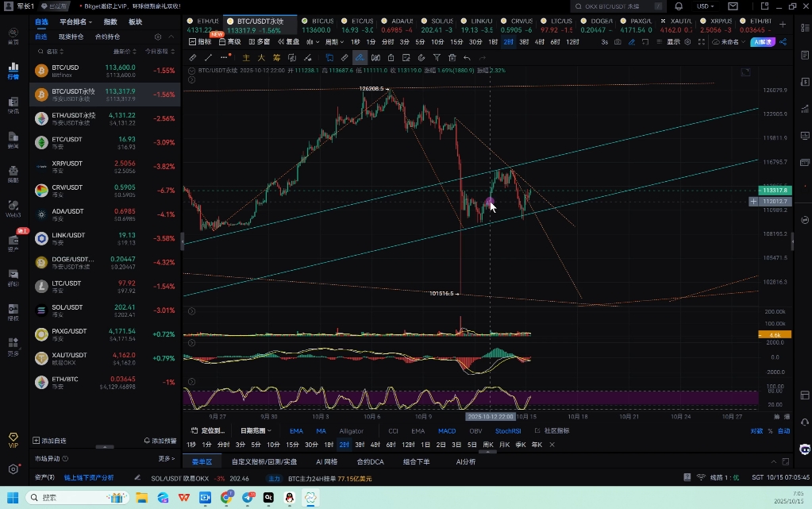
Task: Click the VIP diamond icon in the sidebar
Action: coord(13,440)
